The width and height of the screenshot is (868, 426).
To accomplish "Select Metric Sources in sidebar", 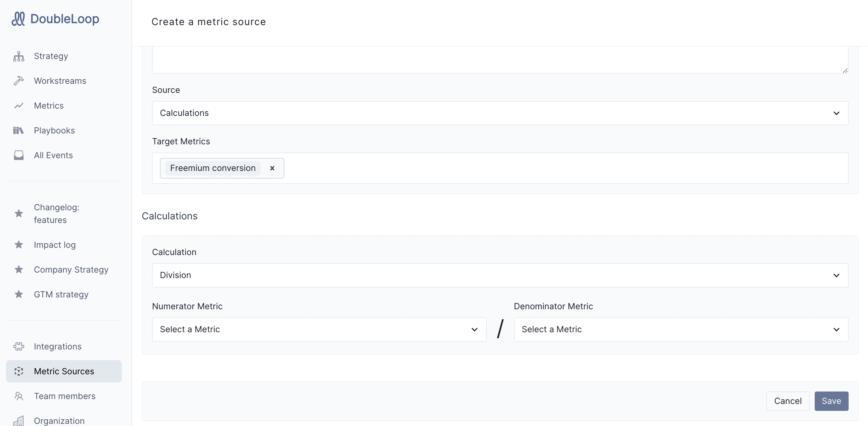I will click(x=64, y=371).
